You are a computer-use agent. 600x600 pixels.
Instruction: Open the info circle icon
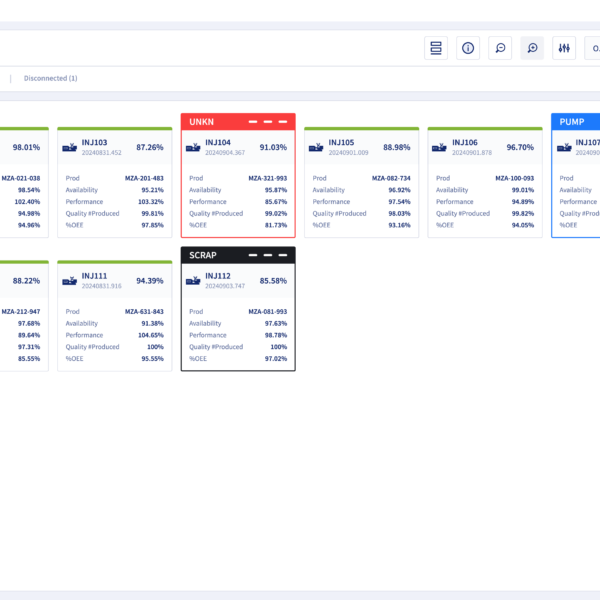[x=467, y=48]
